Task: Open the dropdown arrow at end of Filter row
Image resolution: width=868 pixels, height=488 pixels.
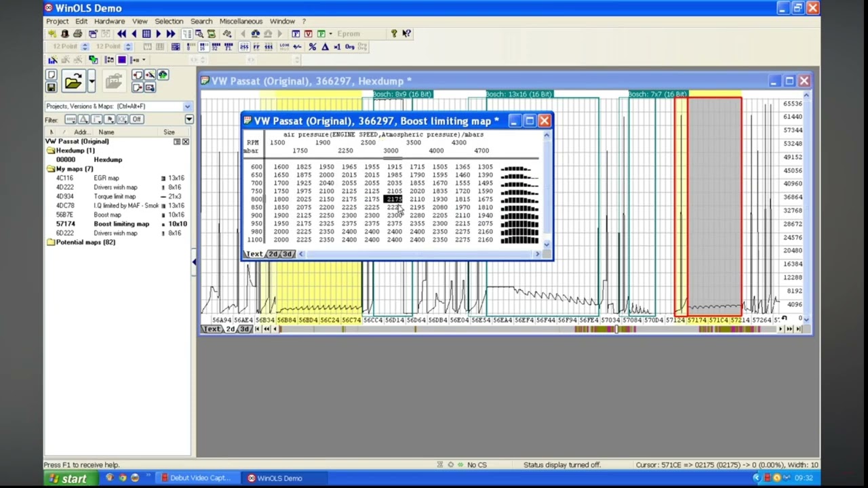Action: [189, 120]
